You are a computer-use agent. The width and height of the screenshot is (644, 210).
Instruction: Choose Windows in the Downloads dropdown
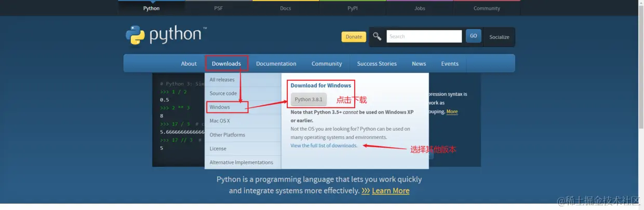coord(243,107)
